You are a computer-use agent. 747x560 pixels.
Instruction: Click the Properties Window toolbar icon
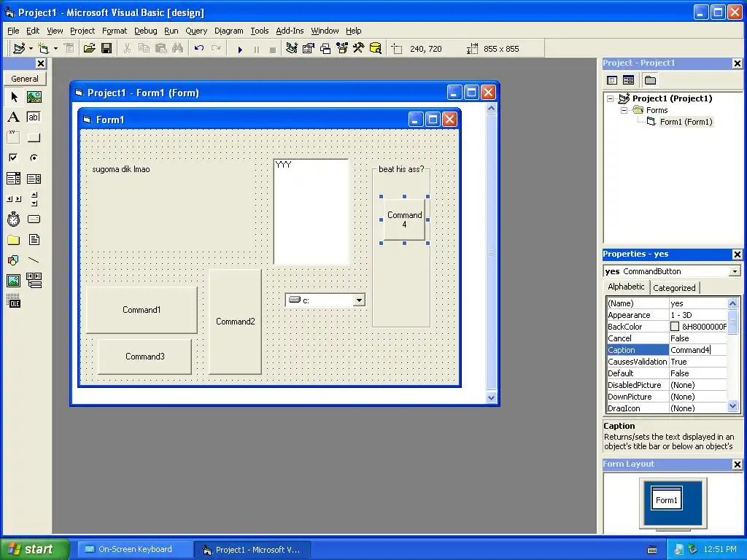309,49
